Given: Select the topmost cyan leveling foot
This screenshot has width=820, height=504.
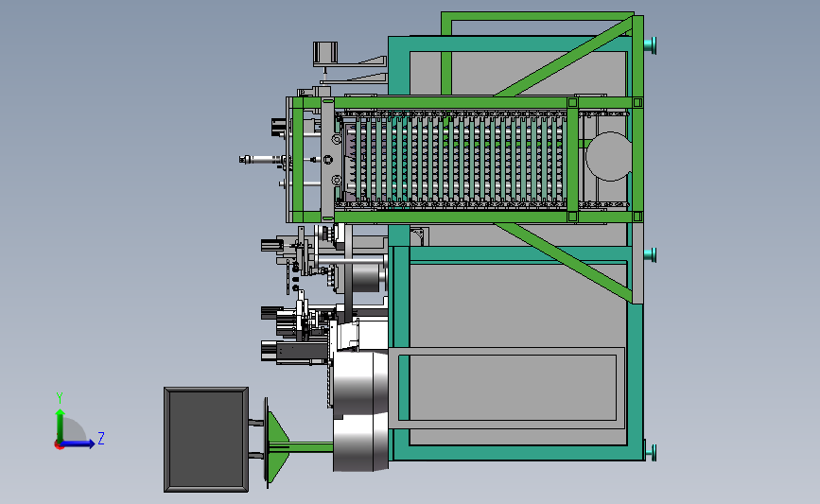Looking at the screenshot, I should pos(650,45).
